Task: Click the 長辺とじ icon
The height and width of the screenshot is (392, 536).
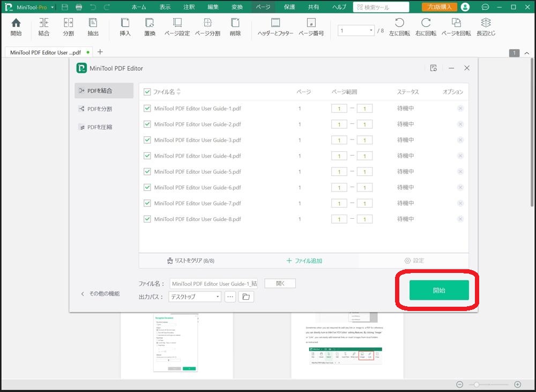Action: pos(486,27)
